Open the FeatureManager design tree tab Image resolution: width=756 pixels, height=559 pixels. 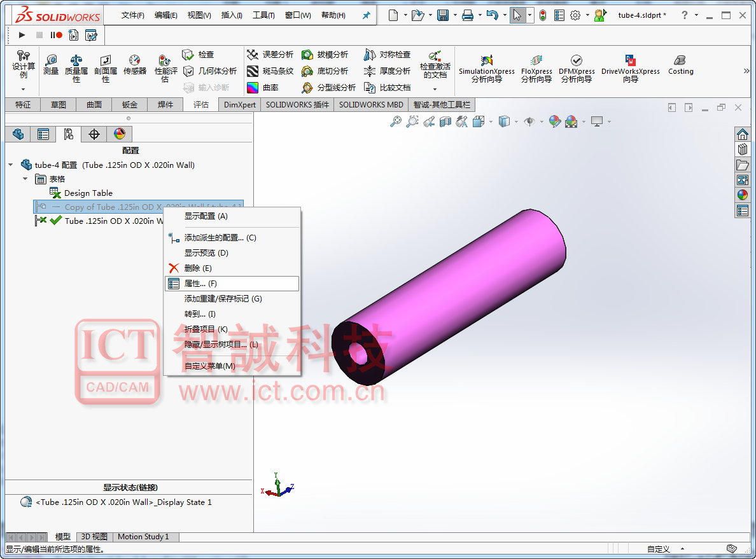point(18,134)
